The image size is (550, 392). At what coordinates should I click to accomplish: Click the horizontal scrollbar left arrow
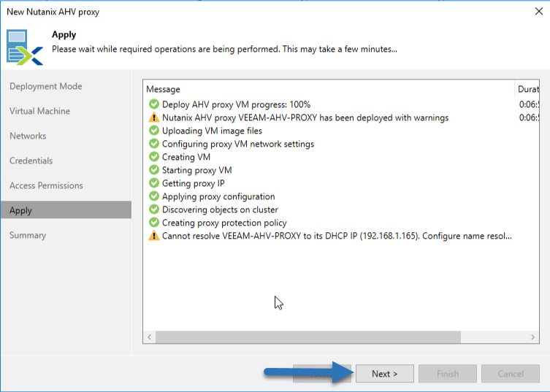[150, 337]
